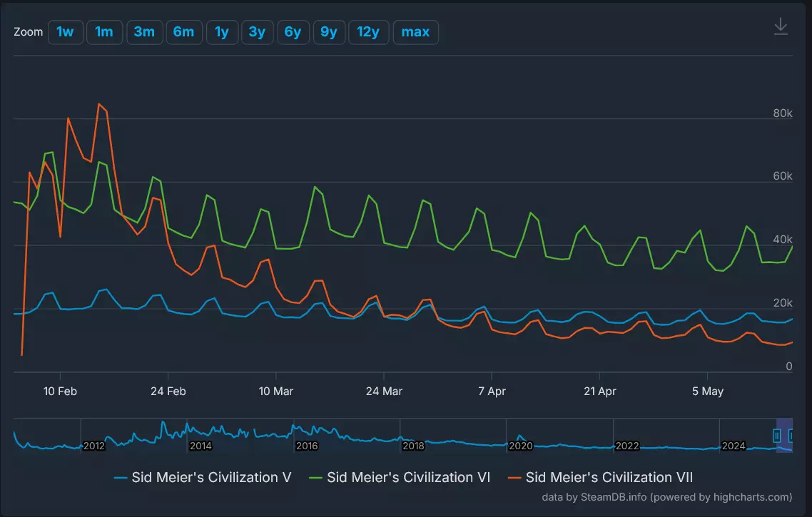Click the left navigator range handle
Viewport: 812px width, 517px height.
(777, 436)
